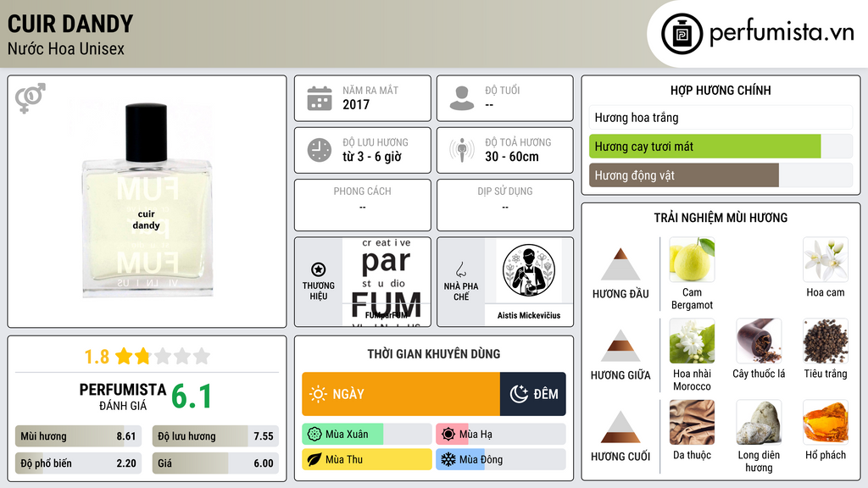This screenshot has height=488, width=868.
Task: Click the person icon beside Độ tuổi
Action: point(462,98)
